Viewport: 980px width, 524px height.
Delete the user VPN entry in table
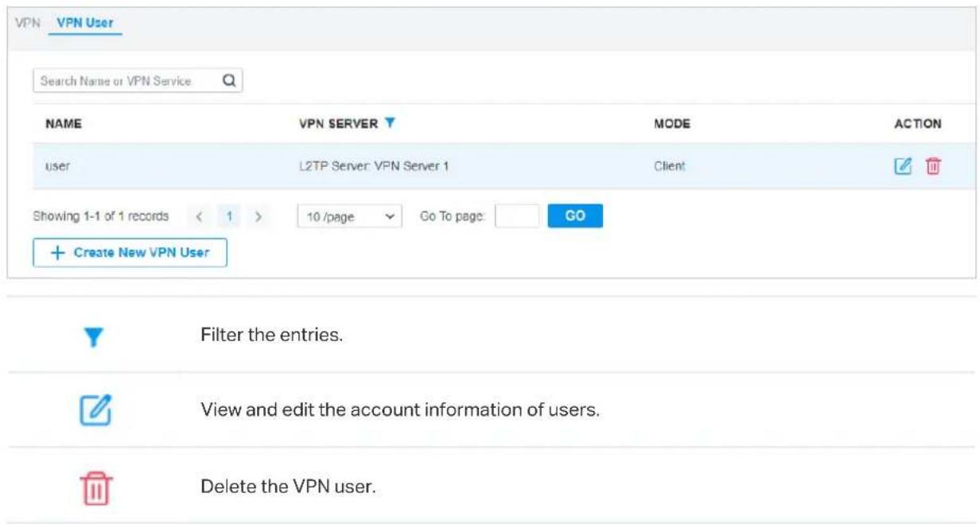(x=934, y=167)
